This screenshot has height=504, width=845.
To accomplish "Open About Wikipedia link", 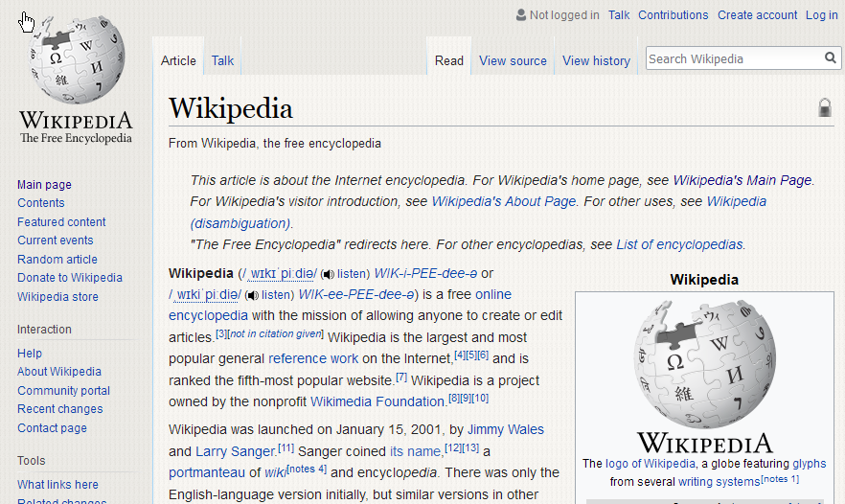I will pyautogui.click(x=59, y=372).
